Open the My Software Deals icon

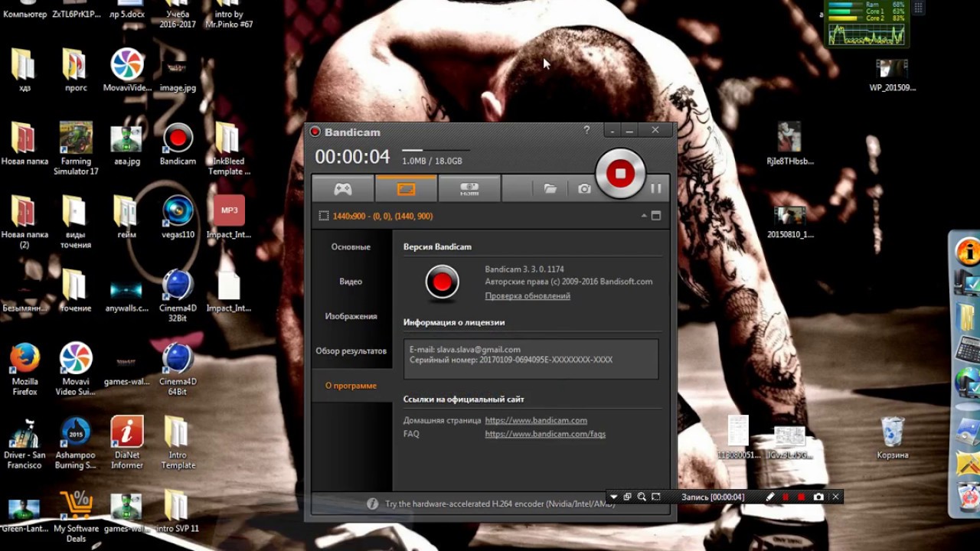click(x=76, y=517)
